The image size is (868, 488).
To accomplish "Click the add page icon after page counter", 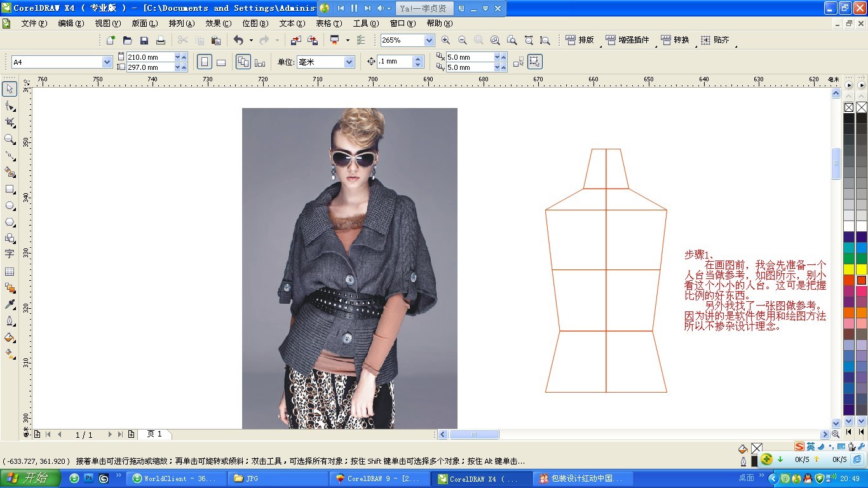I will 131,435.
